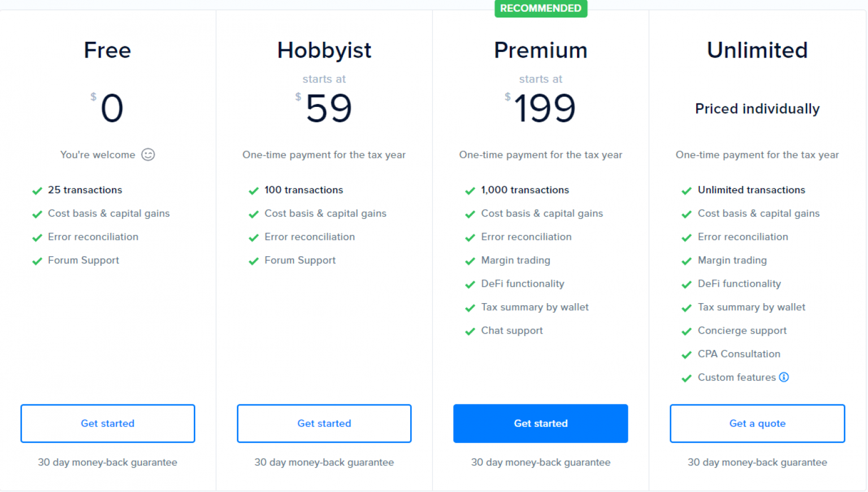
Task: Click the checkmark next to CPA Consultation
Action: (687, 354)
